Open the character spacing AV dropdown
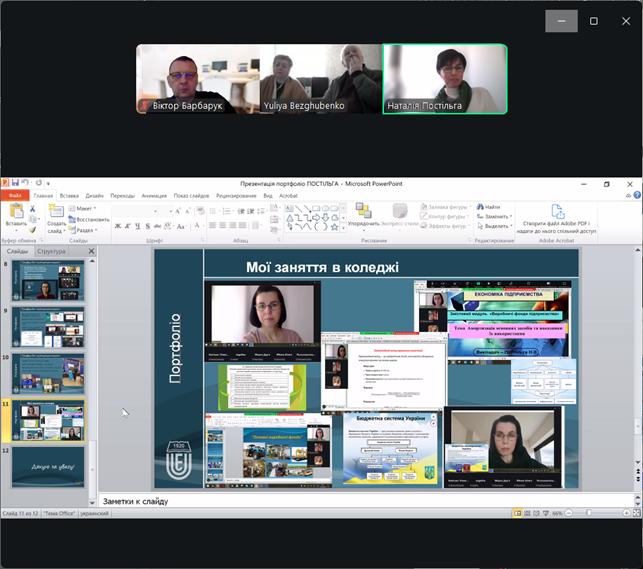Screen dimensions: 643x569 tap(168, 226)
